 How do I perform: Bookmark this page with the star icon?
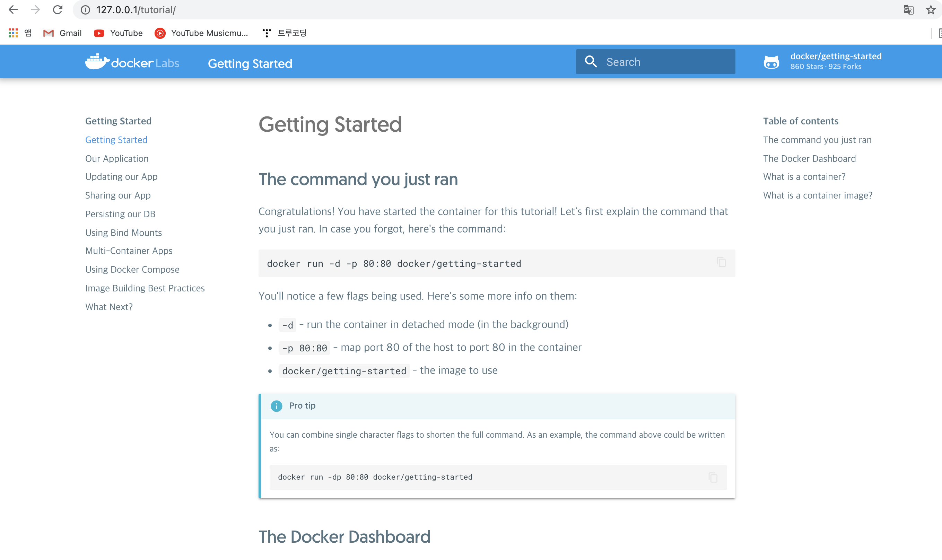click(x=930, y=10)
